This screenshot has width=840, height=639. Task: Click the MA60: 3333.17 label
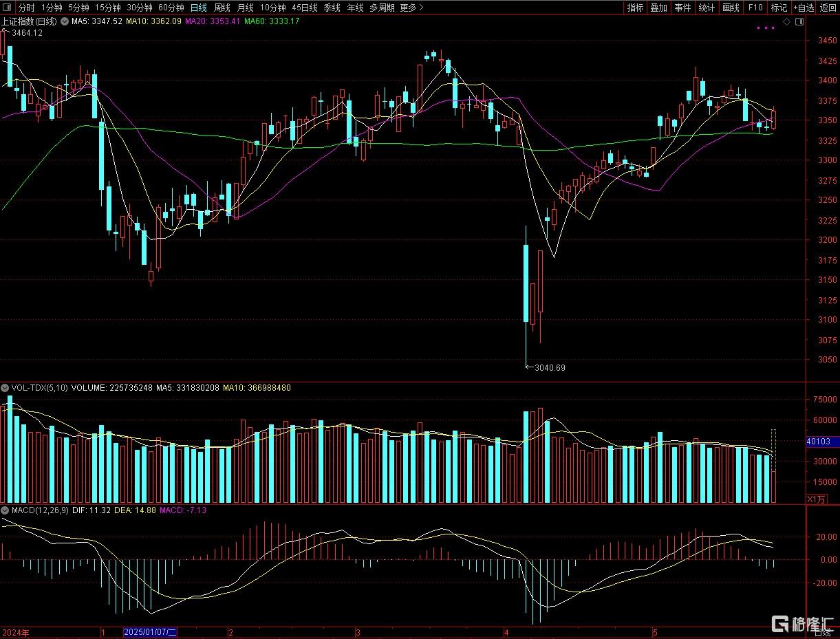point(272,21)
